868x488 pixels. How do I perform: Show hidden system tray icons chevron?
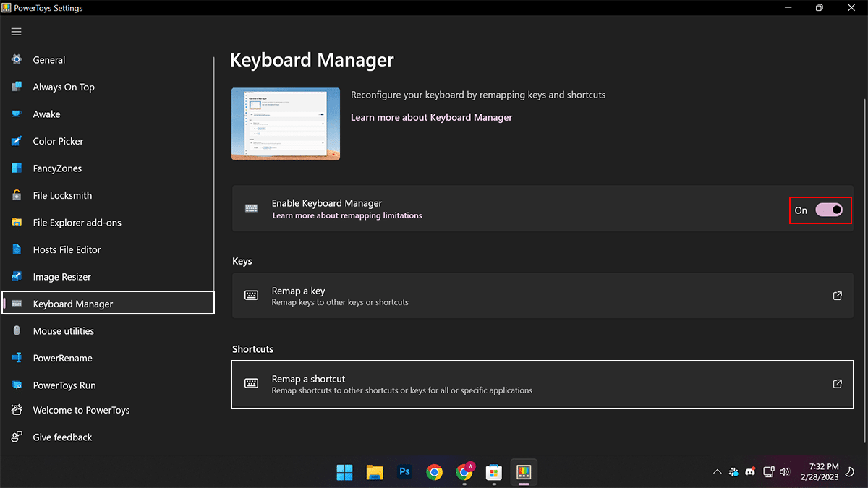717,472
